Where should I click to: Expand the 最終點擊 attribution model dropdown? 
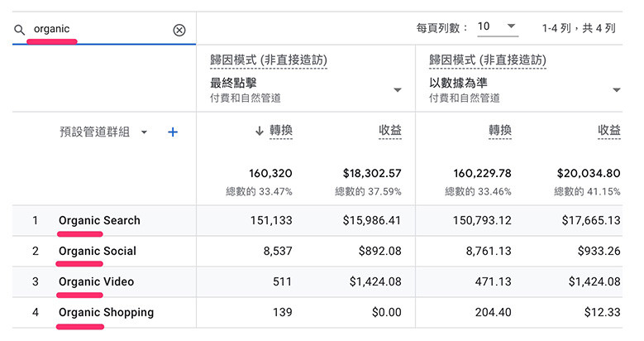tap(398, 89)
